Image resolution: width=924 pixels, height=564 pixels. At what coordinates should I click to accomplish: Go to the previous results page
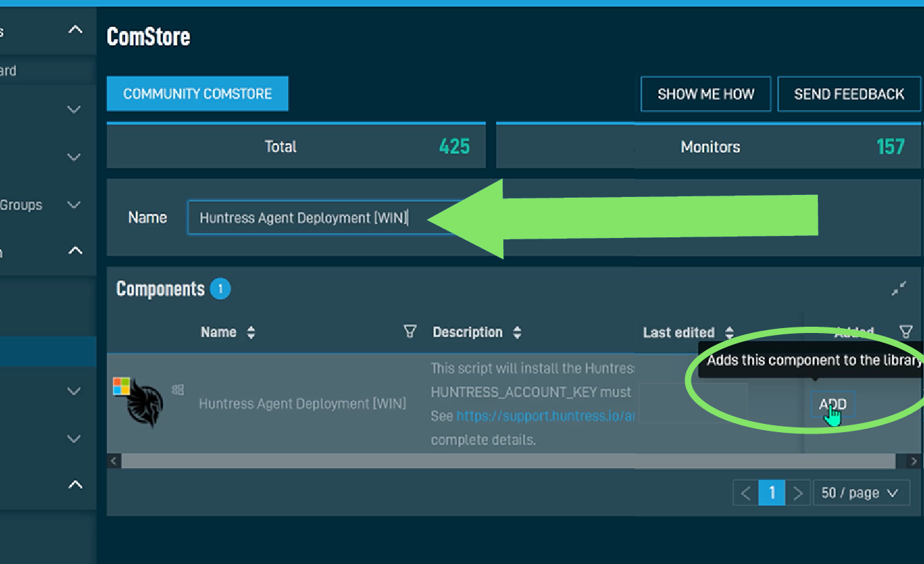tap(746, 493)
